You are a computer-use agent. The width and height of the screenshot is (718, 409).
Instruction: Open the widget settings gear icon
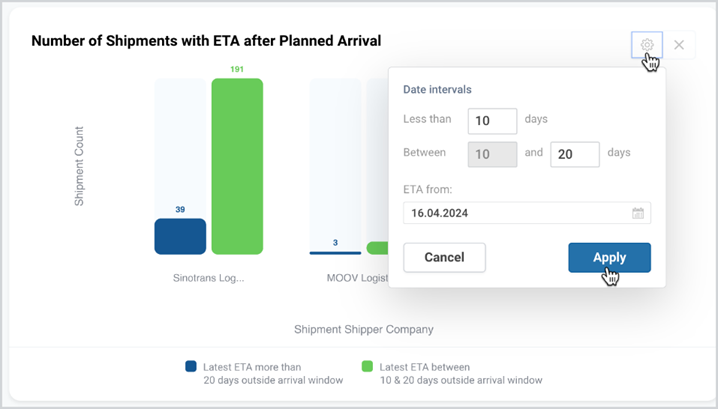(x=647, y=45)
